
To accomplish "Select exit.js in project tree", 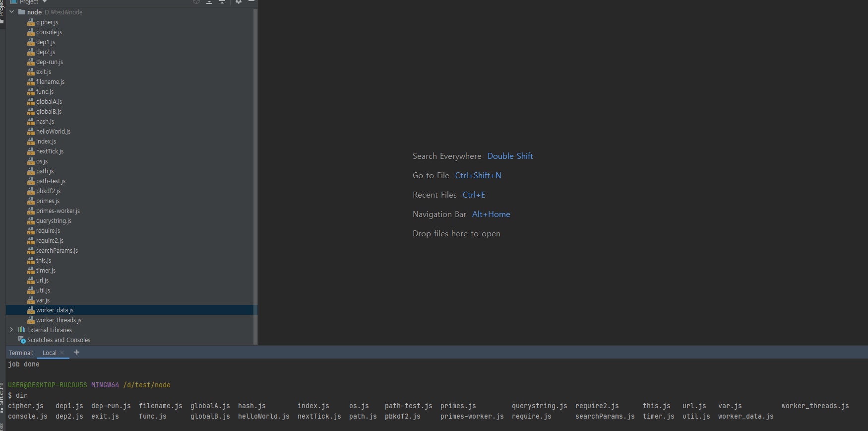I will click(44, 72).
